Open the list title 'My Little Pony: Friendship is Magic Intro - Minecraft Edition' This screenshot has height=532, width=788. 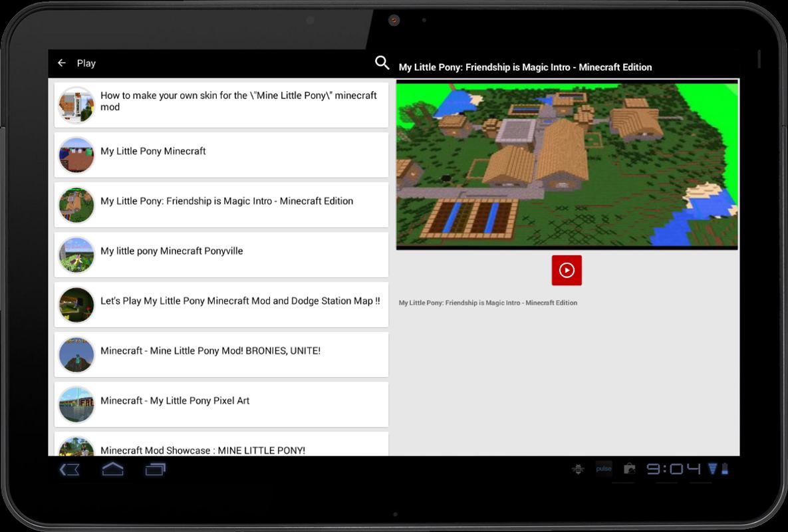pos(227,201)
